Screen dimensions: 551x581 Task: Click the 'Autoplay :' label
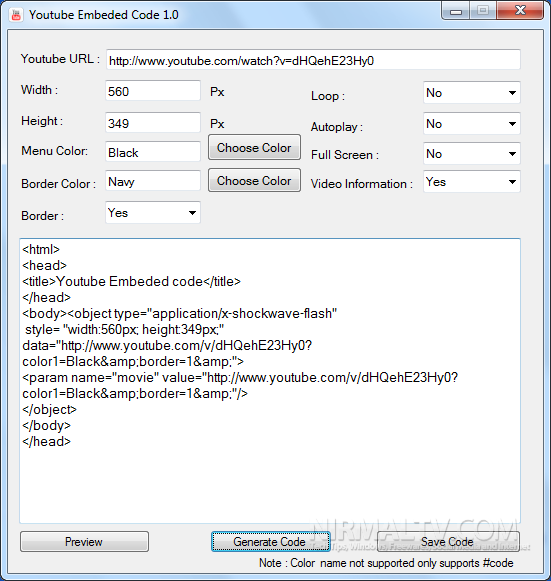(x=337, y=127)
